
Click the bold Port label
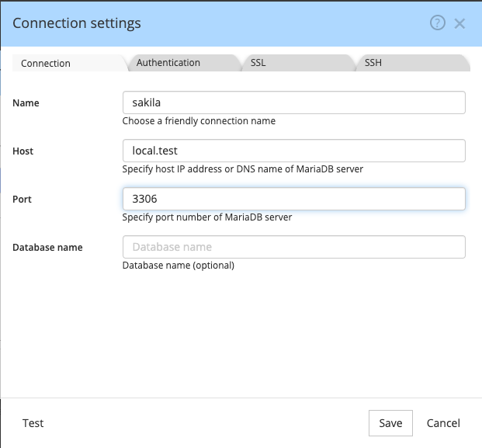click(23, 200)
